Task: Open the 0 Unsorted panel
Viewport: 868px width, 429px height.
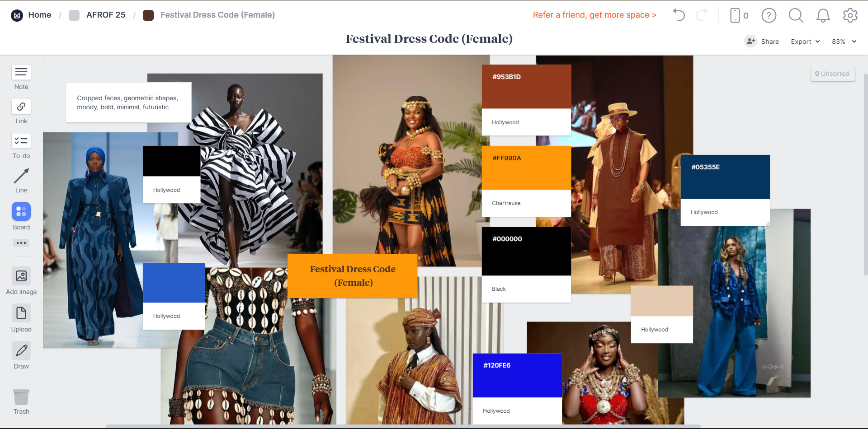Action: [832, 74]
